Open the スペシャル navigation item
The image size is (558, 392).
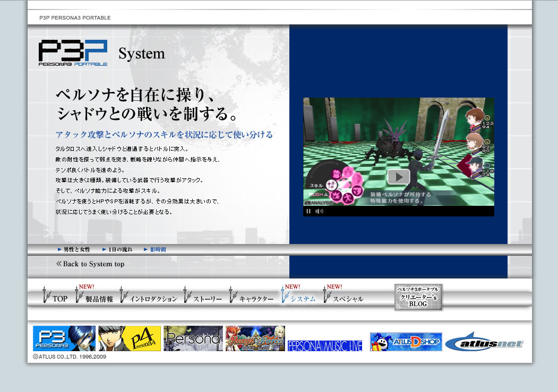(343, 294)
